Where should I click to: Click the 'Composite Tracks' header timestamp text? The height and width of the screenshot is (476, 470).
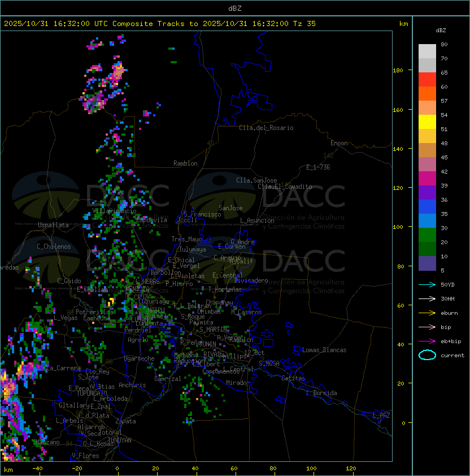160,24
